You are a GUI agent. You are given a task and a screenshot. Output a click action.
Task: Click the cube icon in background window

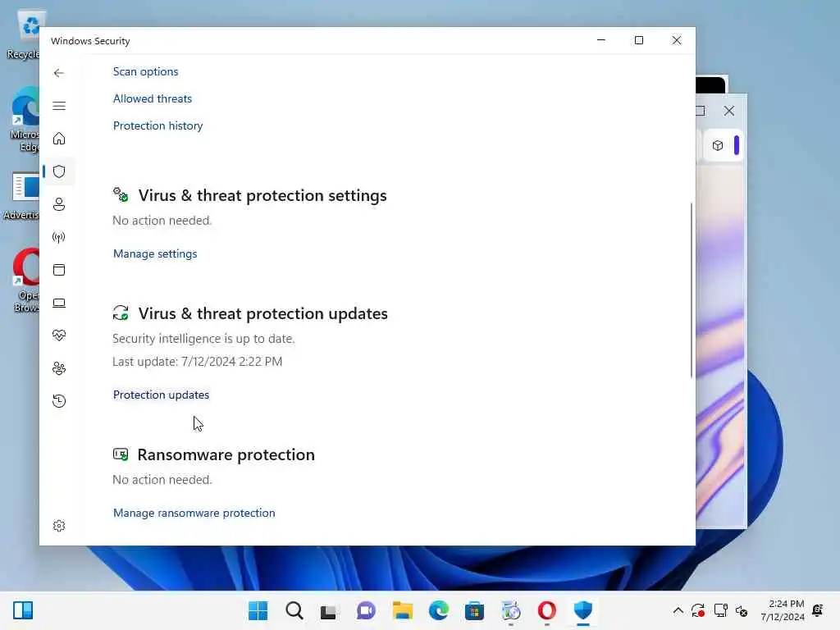click(x=718, y=145)
